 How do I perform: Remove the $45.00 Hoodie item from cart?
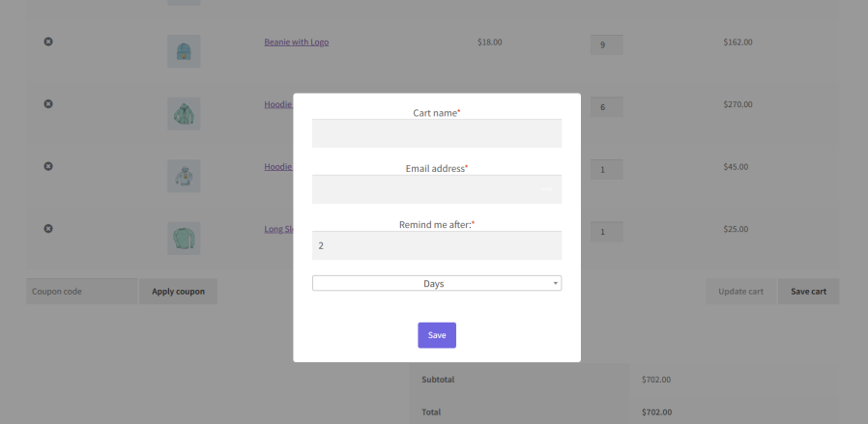pos(48,166)
